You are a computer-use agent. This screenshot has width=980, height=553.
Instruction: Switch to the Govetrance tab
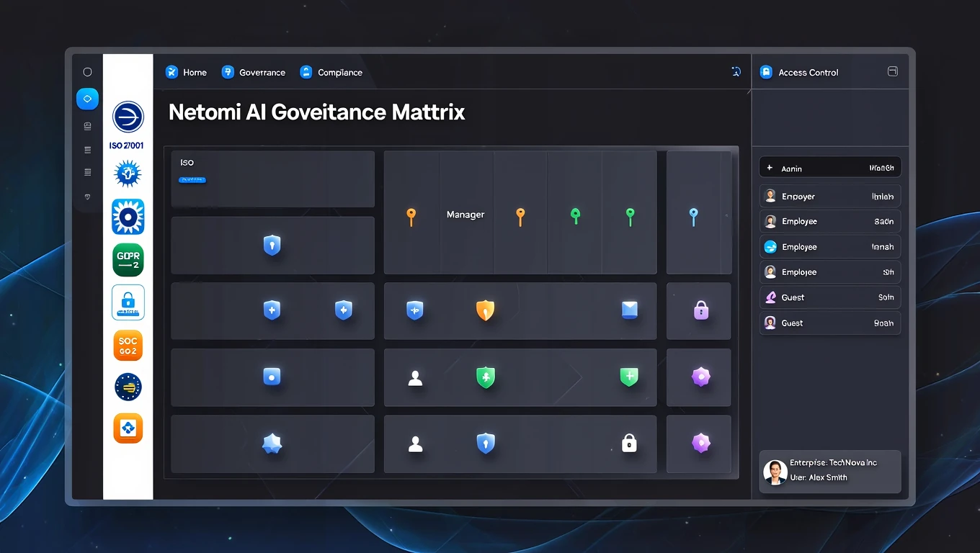coord(254,72)
